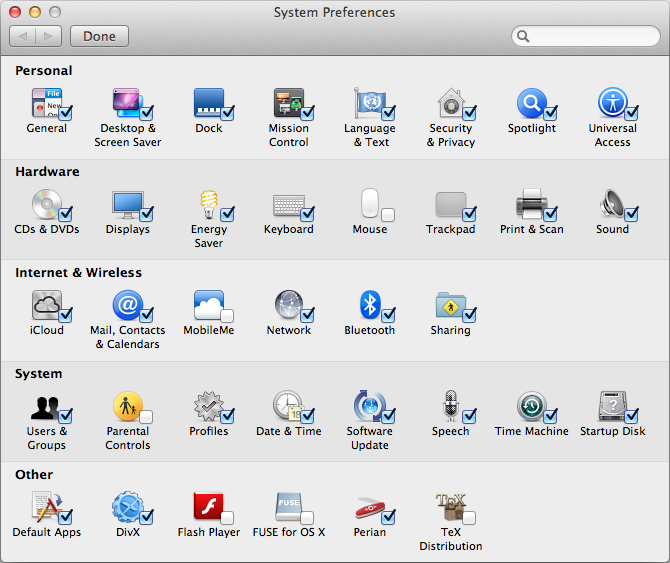Click the Mouse icon
The height and width of the screenshot is (563, 670).
pyautogui.click(x=370, y=203)
